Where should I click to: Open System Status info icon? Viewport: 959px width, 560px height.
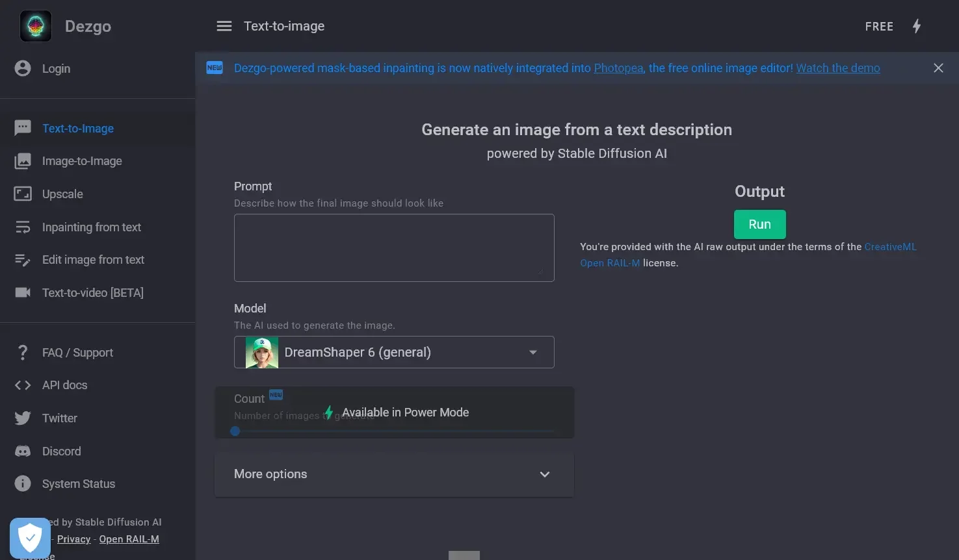coord(23,484)
